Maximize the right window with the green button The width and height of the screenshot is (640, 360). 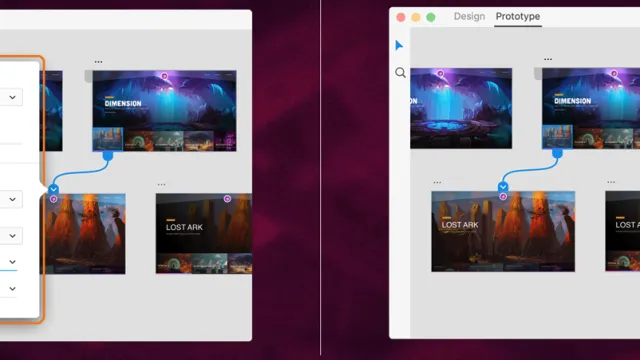431,17
